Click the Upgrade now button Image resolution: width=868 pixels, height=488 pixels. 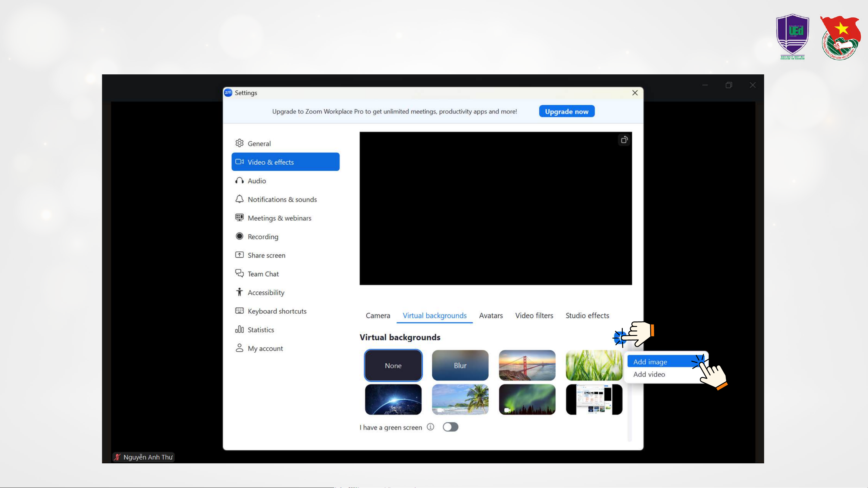[566, 111]
